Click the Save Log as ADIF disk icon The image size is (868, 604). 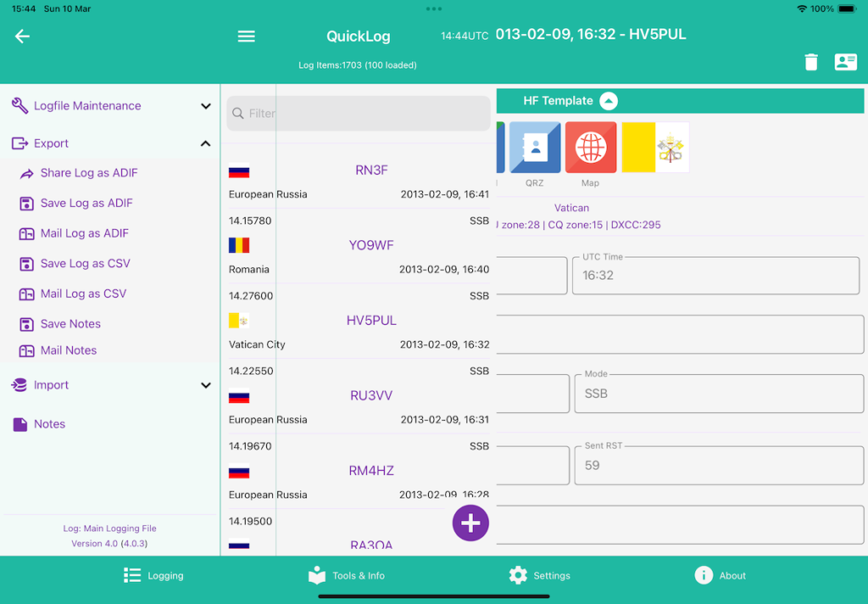pyautogui.click(x=26, y=204)
